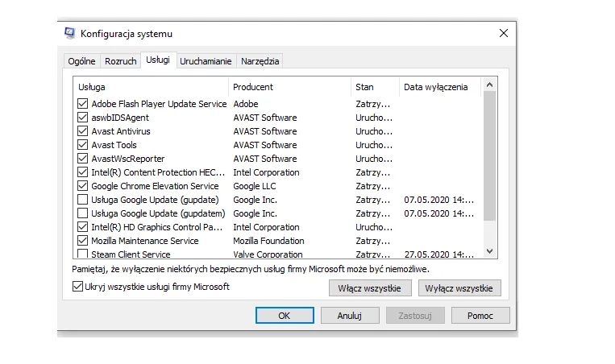Open the Rozruch tab
Viewport: 615px width, 364px height.
click(120, 61)
